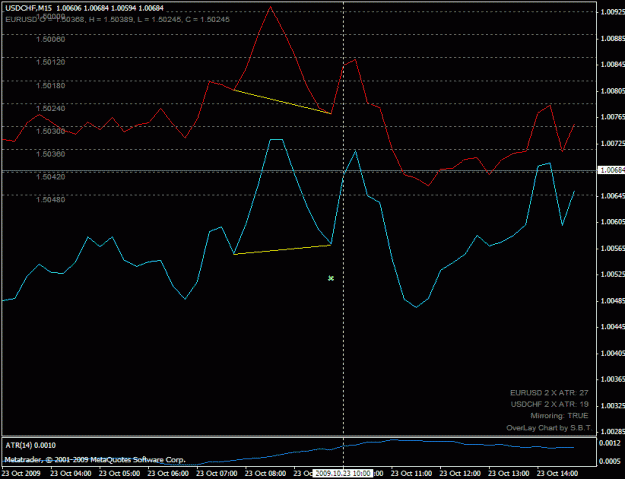Click price scale value 1.00365
The image size is (625, 479).
[x=612, y=379]
